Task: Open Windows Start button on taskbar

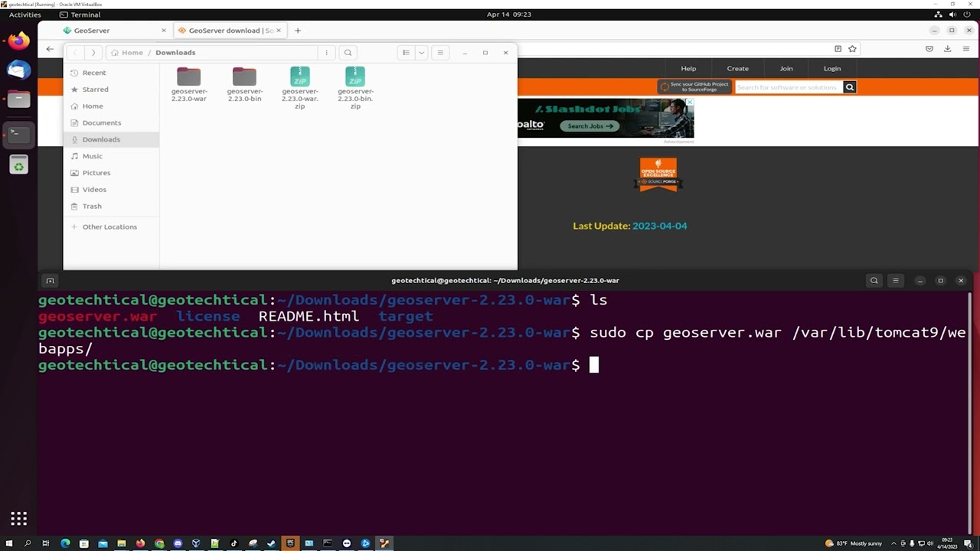Action: click(x=9, y=543)
